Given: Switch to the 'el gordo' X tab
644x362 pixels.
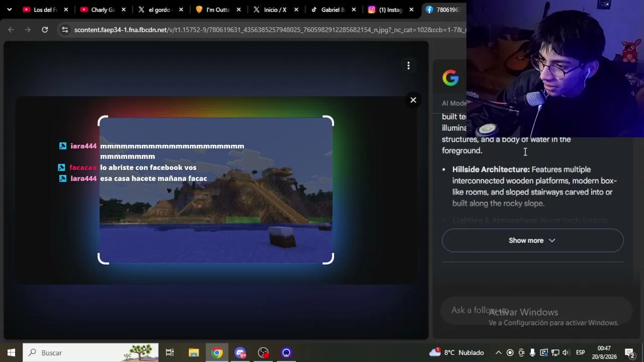Looking at the screenshot, I should pyautogui.click(x=159, y=10).
